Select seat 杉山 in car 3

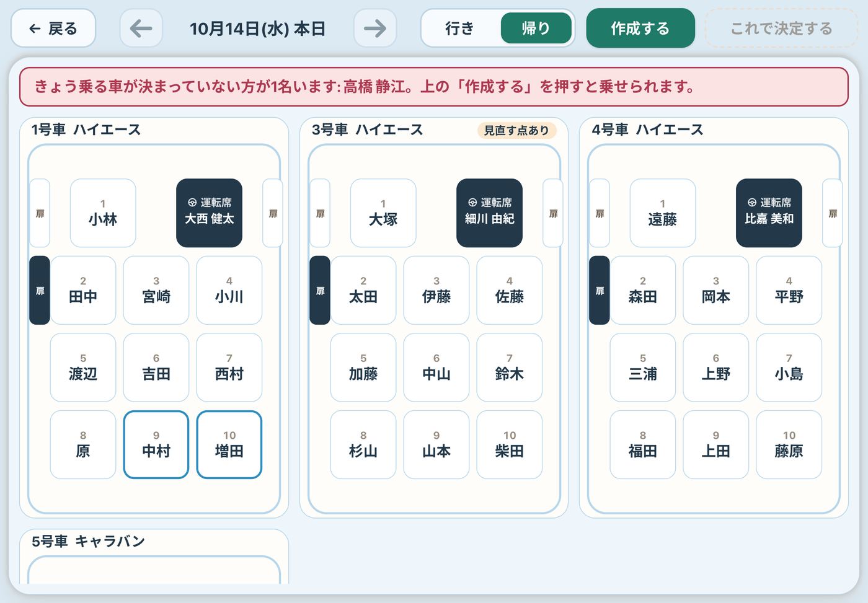363,444
